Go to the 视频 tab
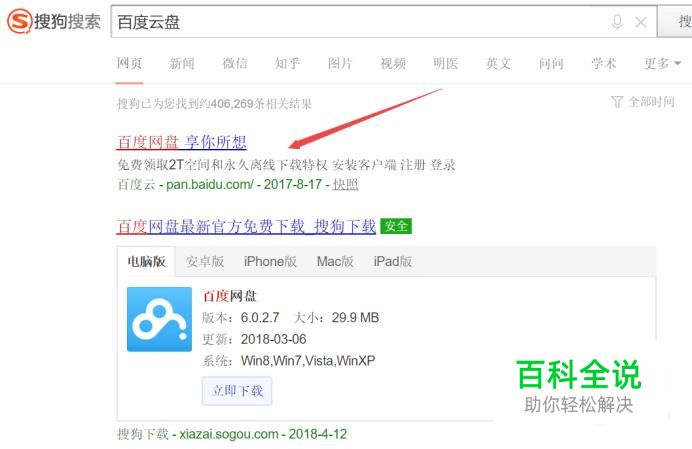 coord(393,64)
